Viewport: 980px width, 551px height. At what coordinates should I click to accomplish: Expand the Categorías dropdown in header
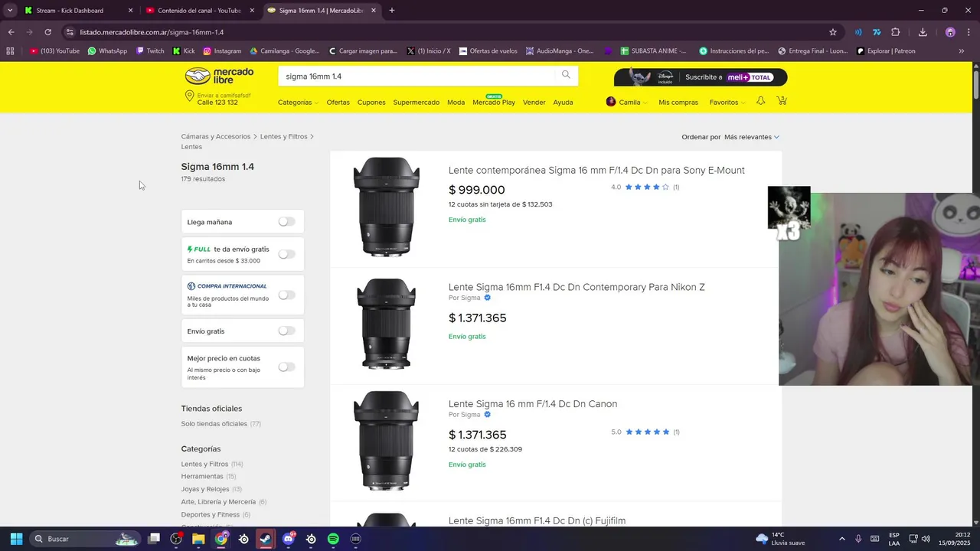(x=297, y=103)
